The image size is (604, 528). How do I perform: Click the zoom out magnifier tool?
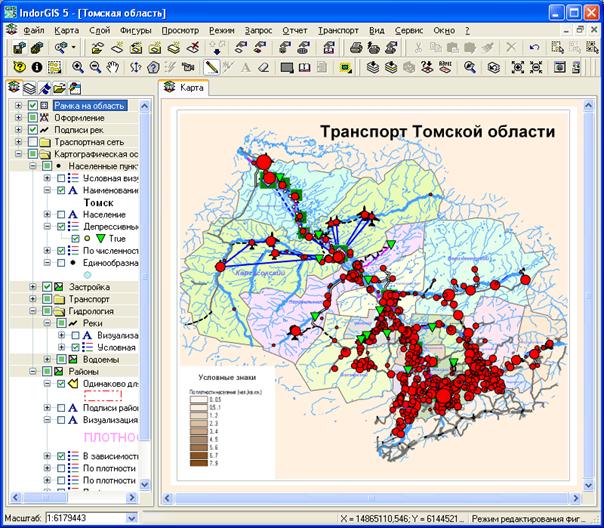tap(96, 67)
